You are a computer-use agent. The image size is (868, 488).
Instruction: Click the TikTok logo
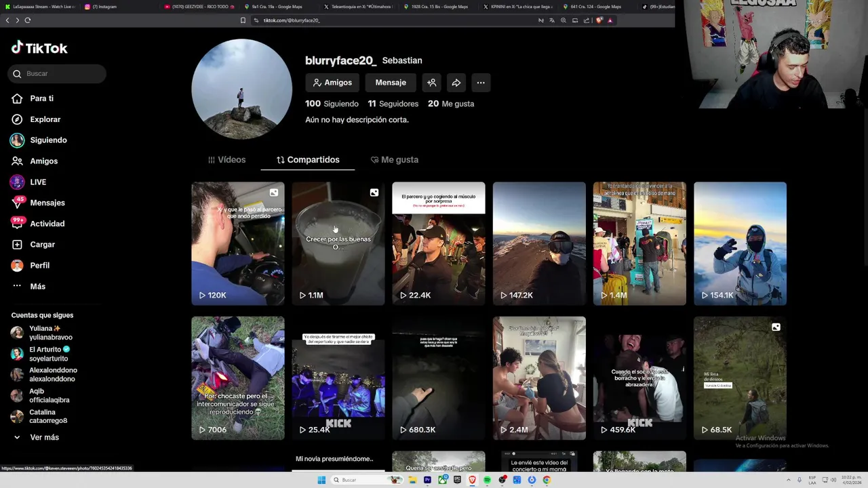(x=39, y=48)
